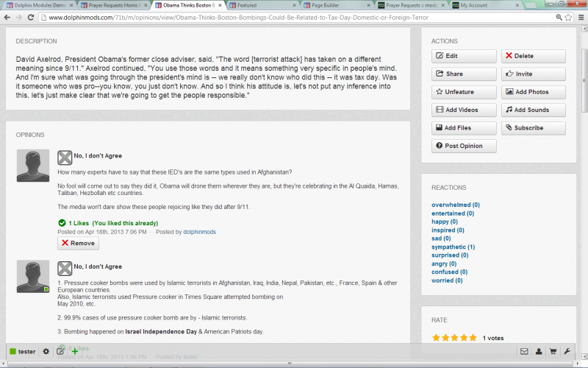Bookmark the page with the star icon
The width and height of the screenshot is (588, 368).
[x=568, y=17]
